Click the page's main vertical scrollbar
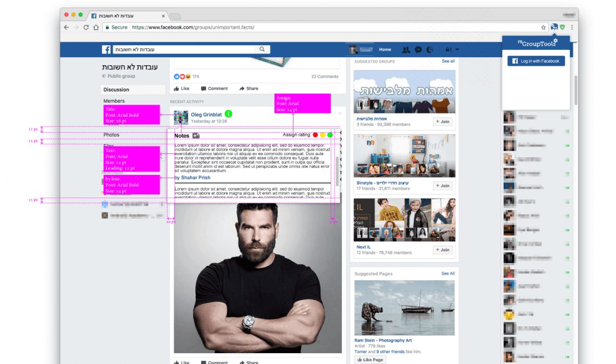Image resolution: width=616 pixels, height=364 pixels. [x=576, y=90]
